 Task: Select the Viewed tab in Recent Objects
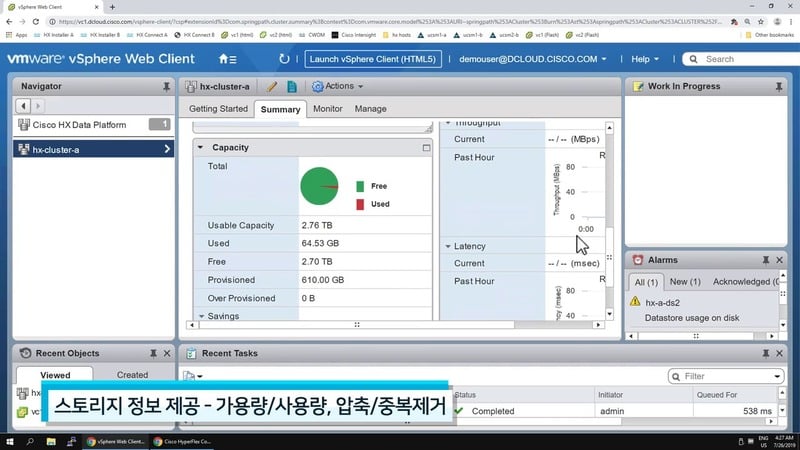55,375
